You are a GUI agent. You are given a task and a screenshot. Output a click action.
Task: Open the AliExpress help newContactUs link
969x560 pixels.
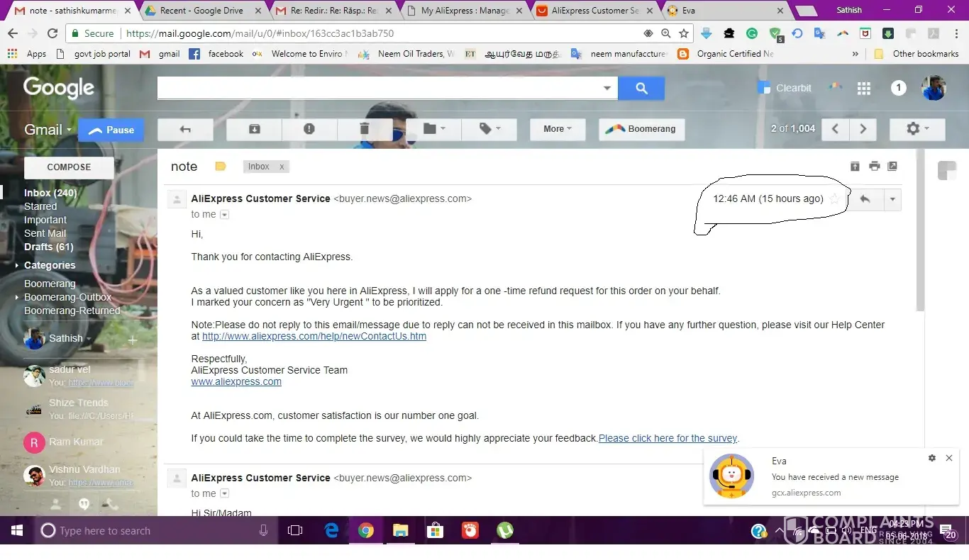(x=314, y=336)
